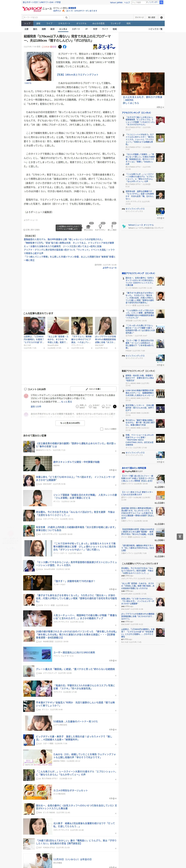
Task: Select the みんなの意見 tab
Action: coord(98,24)
